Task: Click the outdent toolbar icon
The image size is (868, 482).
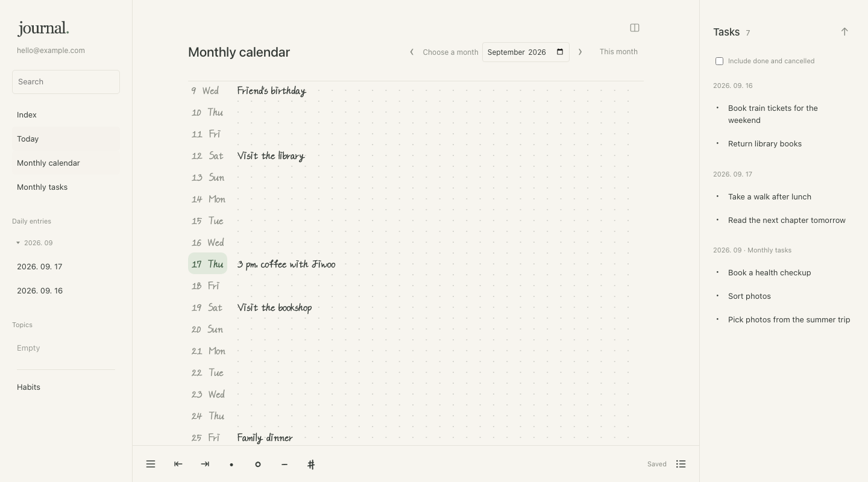Action: click(x=178, y=464)
